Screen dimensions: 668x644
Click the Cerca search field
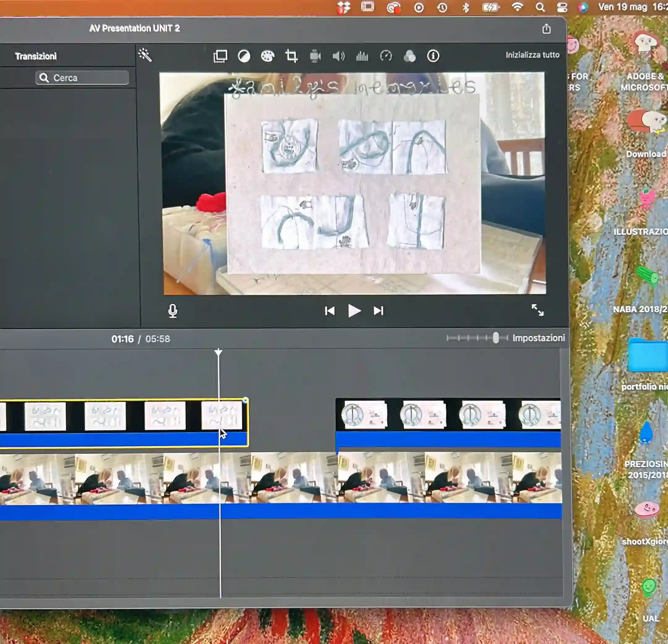(82, 78)
